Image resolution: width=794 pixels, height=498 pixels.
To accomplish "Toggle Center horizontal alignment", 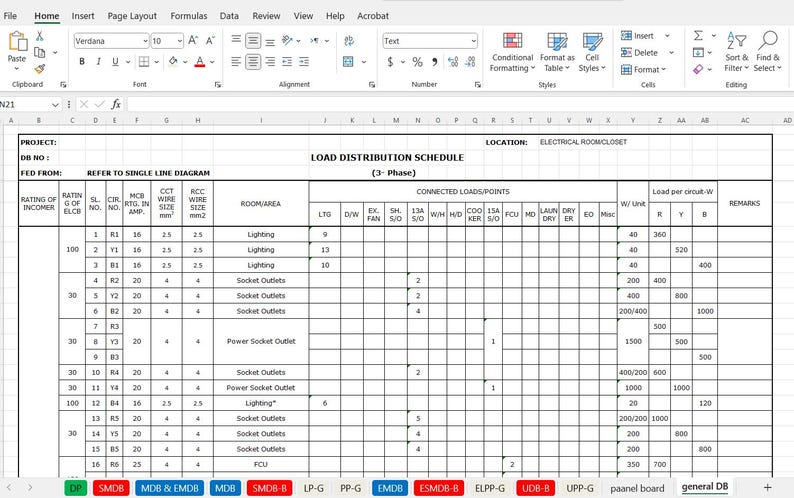I will click(253, 62).
